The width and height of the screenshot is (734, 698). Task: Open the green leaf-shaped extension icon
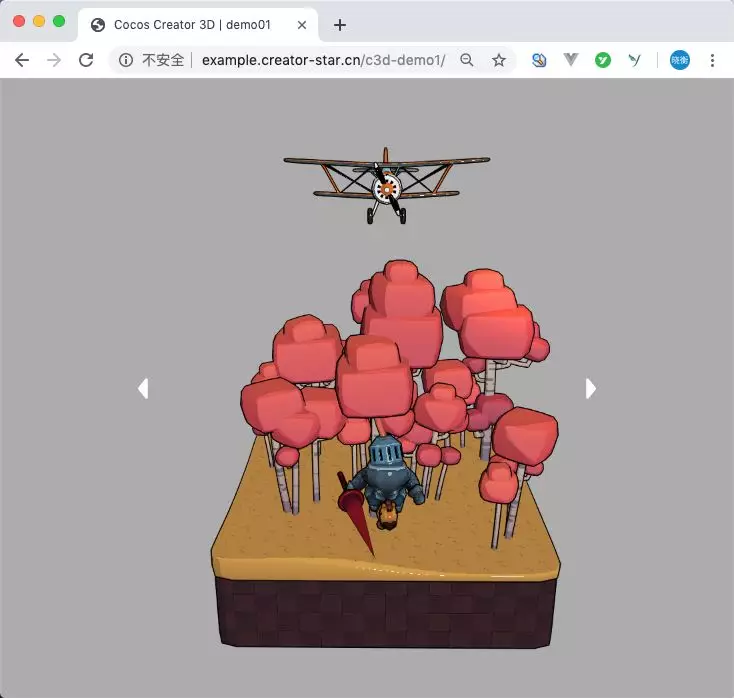(634, 60)
